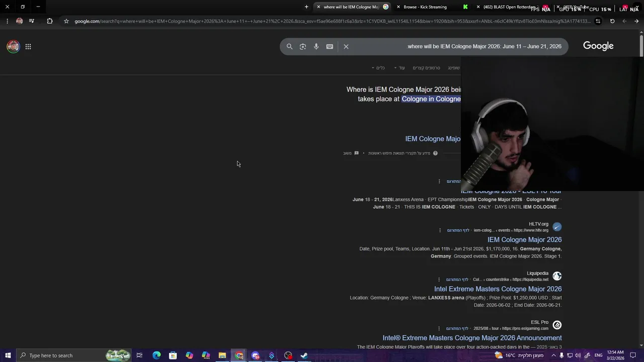
Task: Open the featured snippet IEM Cologne link
Action: (433, 139)
